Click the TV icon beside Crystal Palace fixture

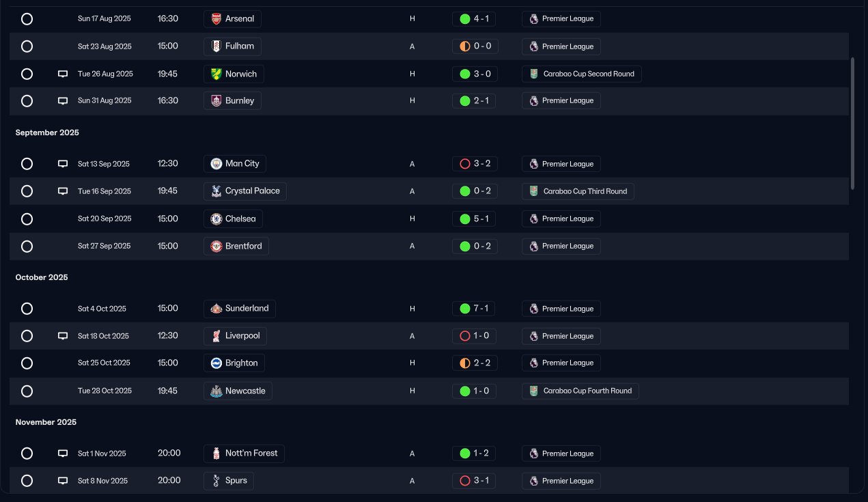coord(63,191)
